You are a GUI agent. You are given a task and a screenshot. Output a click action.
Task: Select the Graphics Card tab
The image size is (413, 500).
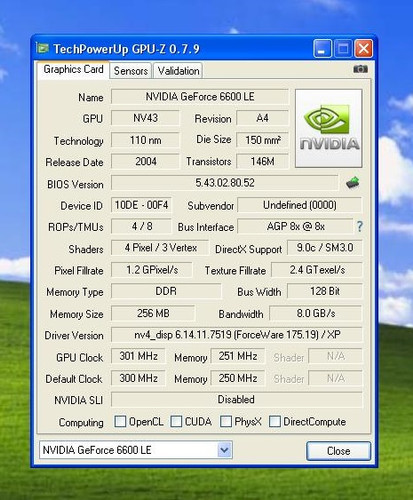[x=73, y=69]
